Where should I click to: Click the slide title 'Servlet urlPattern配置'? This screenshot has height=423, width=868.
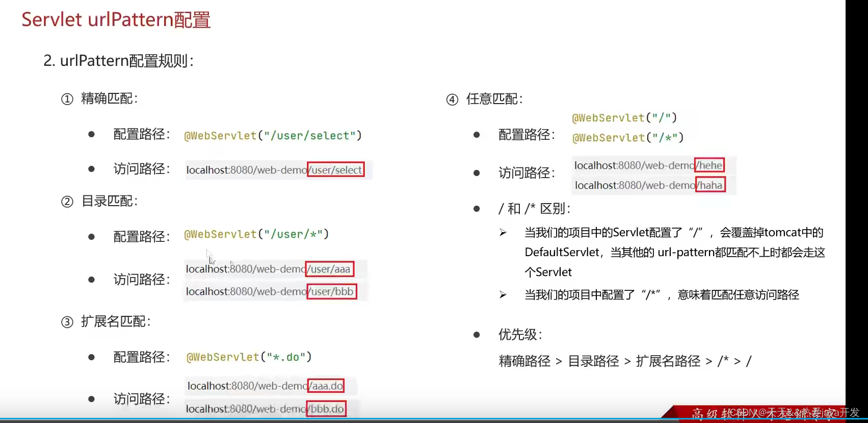click(116, 20)
